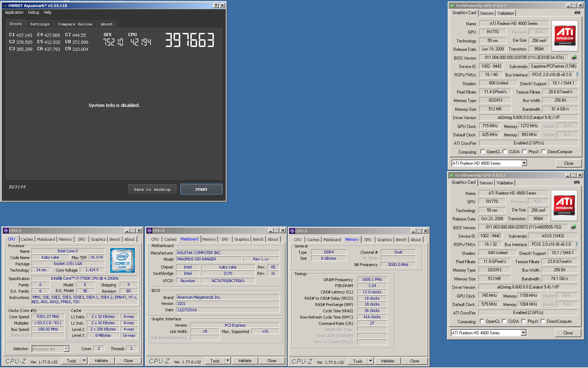Switch to Compare Online tab in Aquamark

[x=75, y=24]
